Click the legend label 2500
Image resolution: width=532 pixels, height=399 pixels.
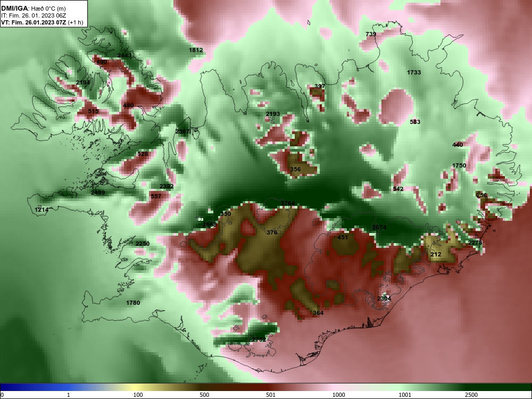[x=471, y=395]
